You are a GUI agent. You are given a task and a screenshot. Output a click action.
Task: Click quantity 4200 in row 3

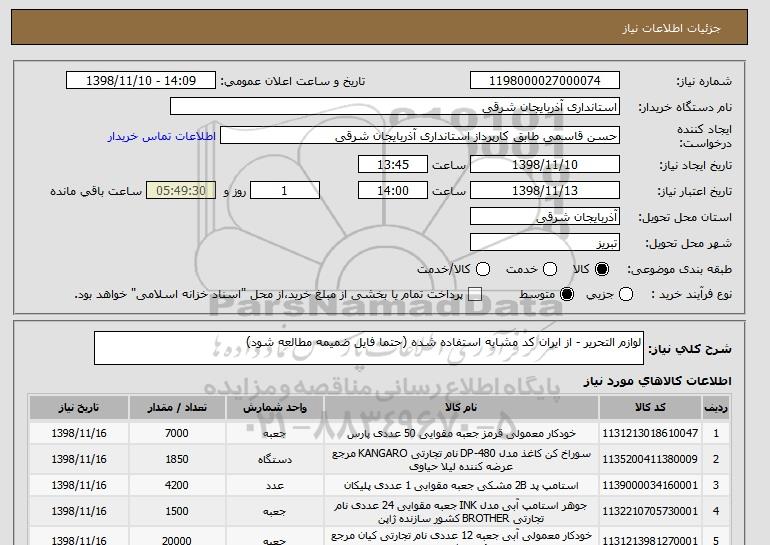(x=177, y=485)
